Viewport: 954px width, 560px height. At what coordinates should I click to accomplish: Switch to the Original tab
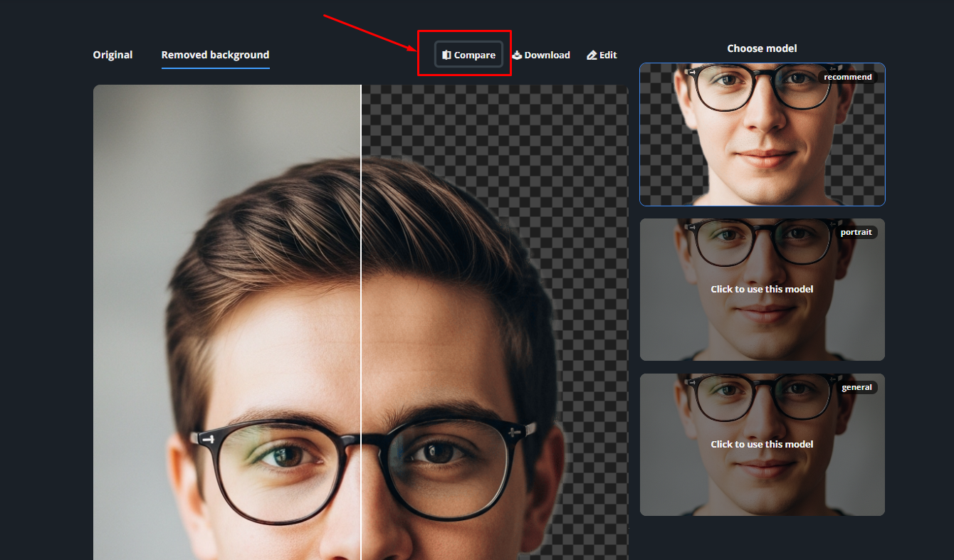112,55
